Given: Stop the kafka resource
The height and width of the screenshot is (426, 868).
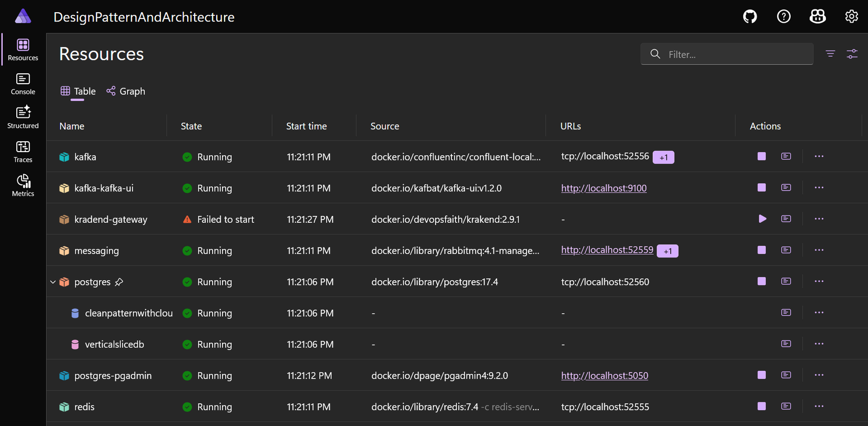Looking at the screenshot, I should click(761, 156).
